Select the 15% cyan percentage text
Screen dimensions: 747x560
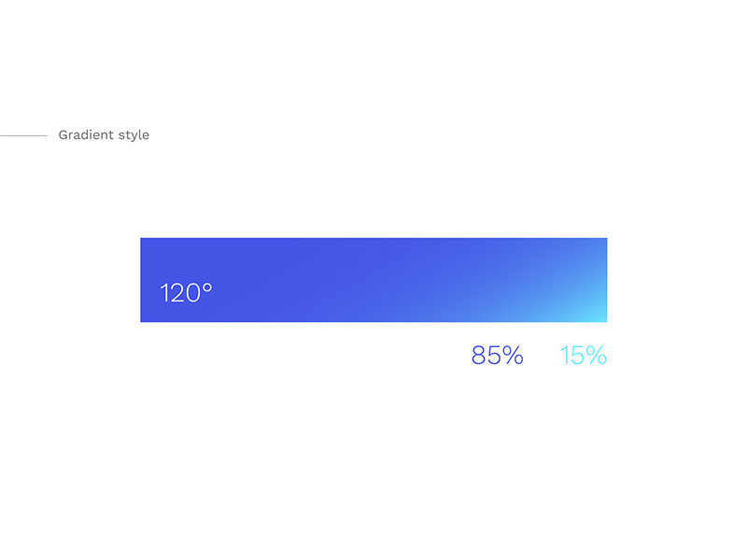[583, 356]
